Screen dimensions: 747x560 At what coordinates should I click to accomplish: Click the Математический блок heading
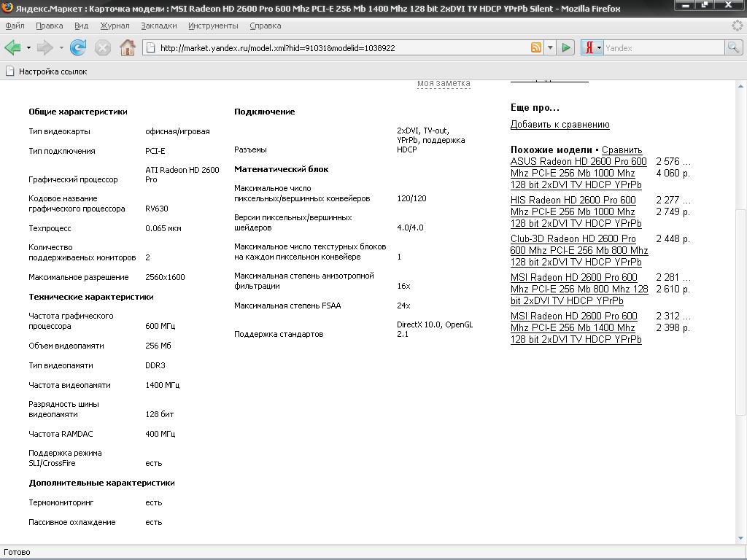(x=281, y=169)
